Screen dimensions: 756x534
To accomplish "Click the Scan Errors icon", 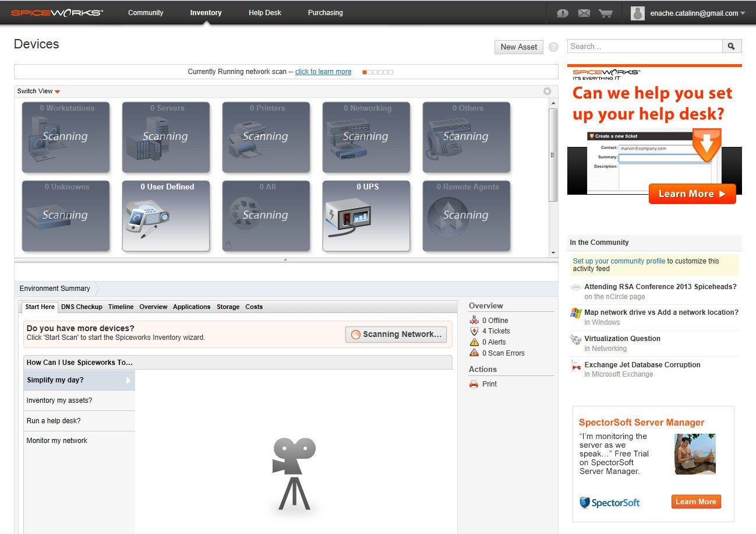I will pos(474,353).
